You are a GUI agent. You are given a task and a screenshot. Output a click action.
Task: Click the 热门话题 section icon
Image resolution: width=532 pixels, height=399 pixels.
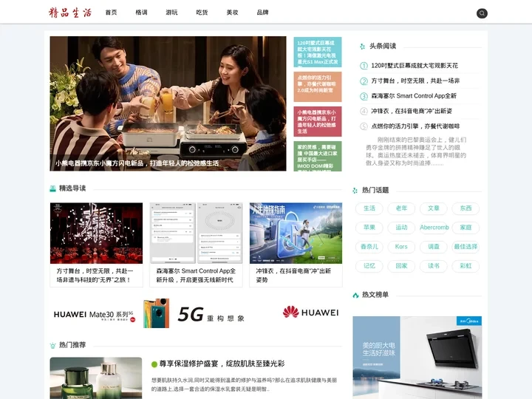click(355, 191)
